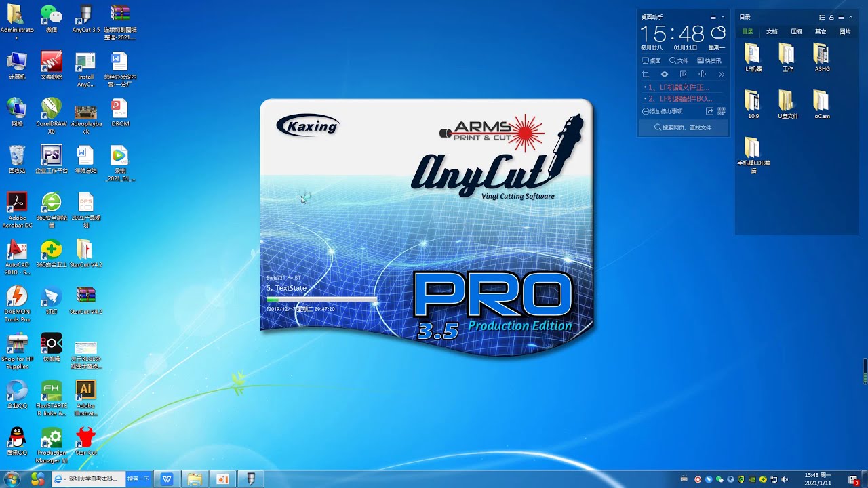Launch the 360 Security Guard shortcut
Screen dimensions: 868x488
tap(52, 253)
